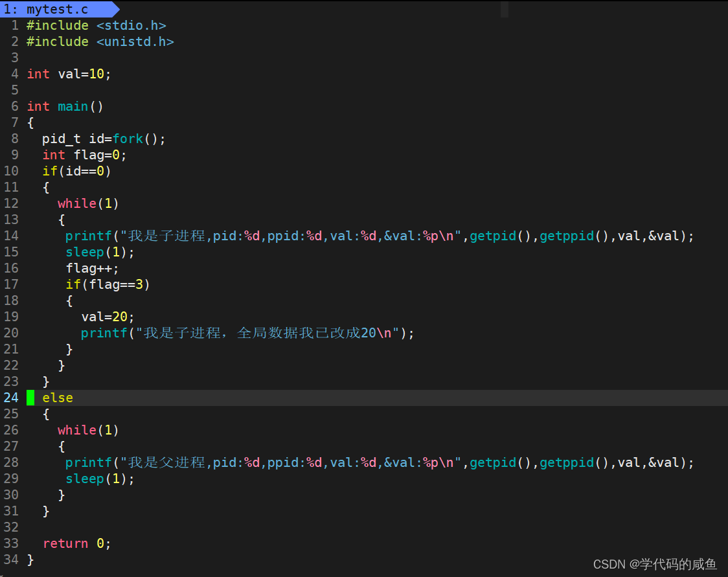This screenshot has height=577, width=728.
Task: Click the while(1) on line 12
Action: tap(88, 204)
